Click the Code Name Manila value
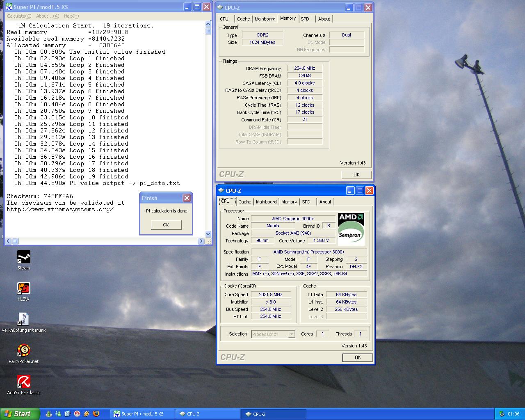Viewport: 525px width, 420px height. tap(273, 226)
